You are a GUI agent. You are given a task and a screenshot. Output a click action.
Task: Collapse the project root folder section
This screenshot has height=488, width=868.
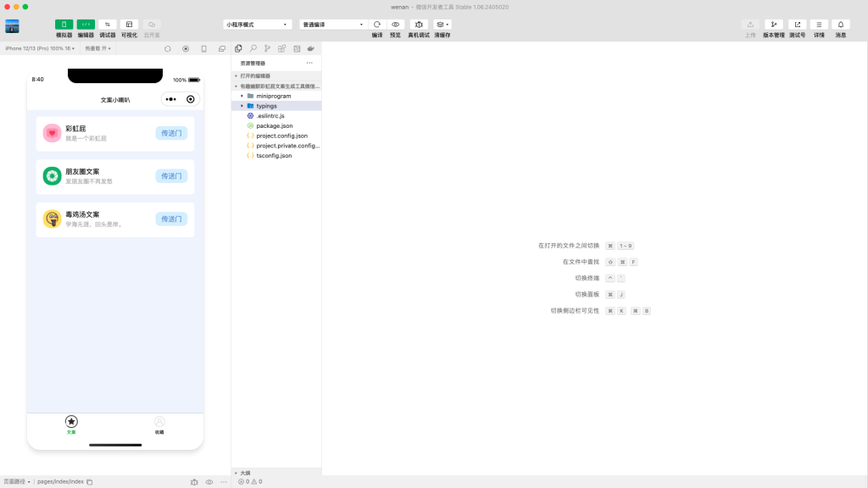tap(276, 86)
